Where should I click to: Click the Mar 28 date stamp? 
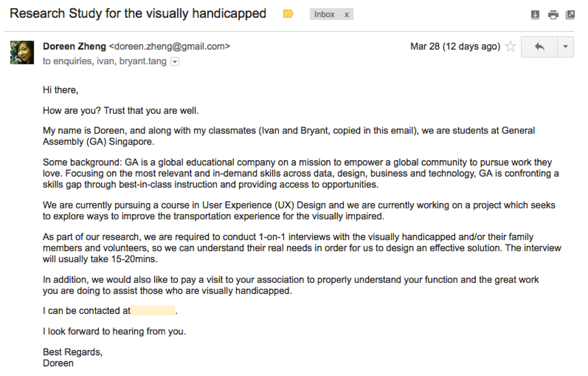tap(455, 46)
